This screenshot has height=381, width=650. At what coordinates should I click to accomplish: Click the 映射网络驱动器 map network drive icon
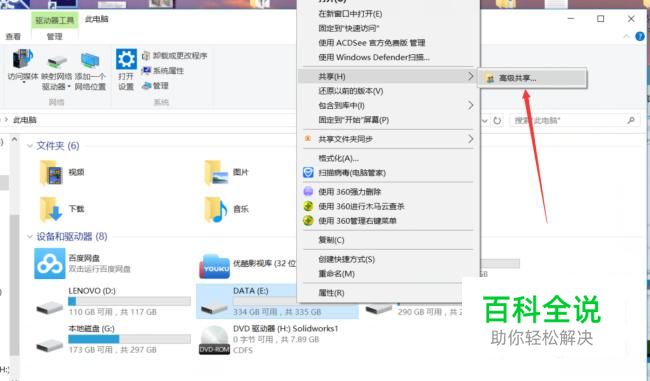(56, 62)
